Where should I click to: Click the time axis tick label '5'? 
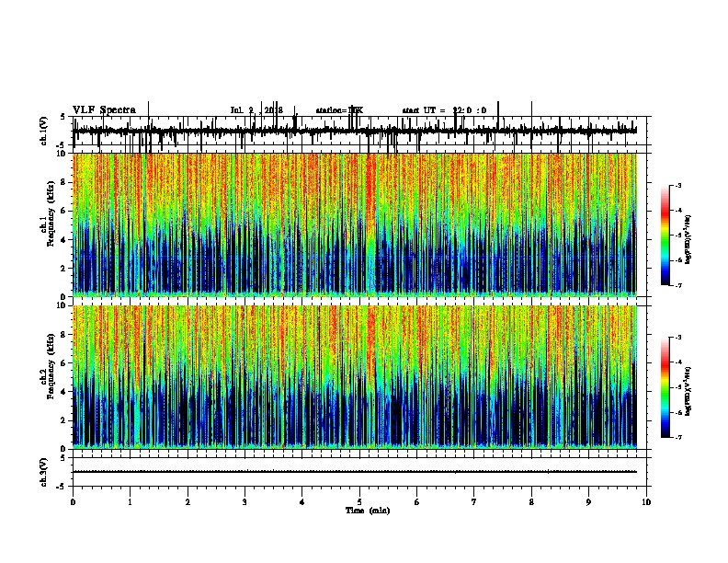359,502
